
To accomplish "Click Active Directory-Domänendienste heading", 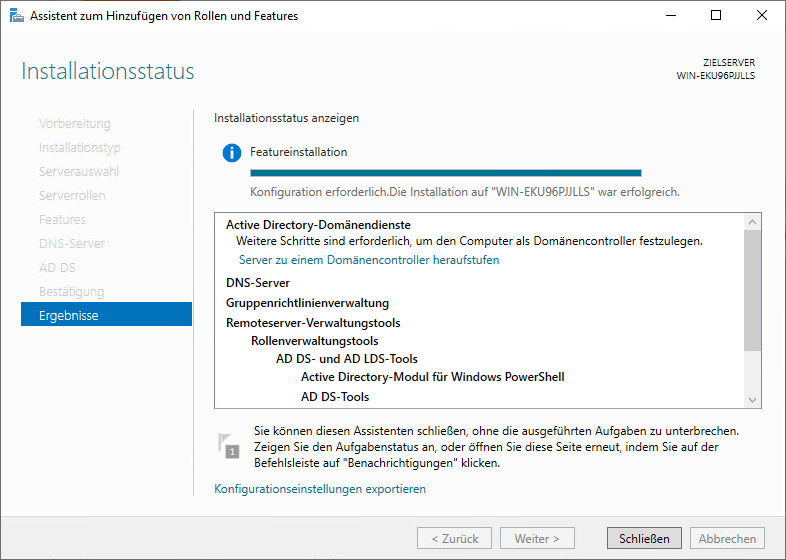I will 318,225.
